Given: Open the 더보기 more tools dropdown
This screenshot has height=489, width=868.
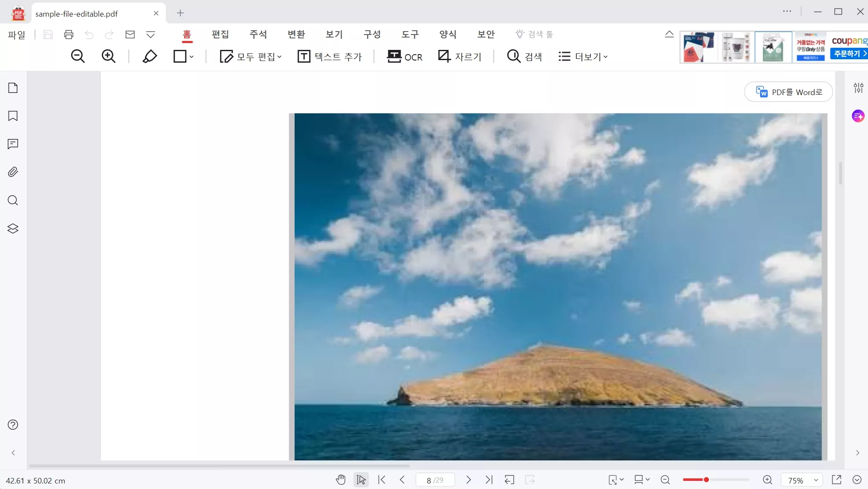Looking at the screenshot, I should 583,56.
